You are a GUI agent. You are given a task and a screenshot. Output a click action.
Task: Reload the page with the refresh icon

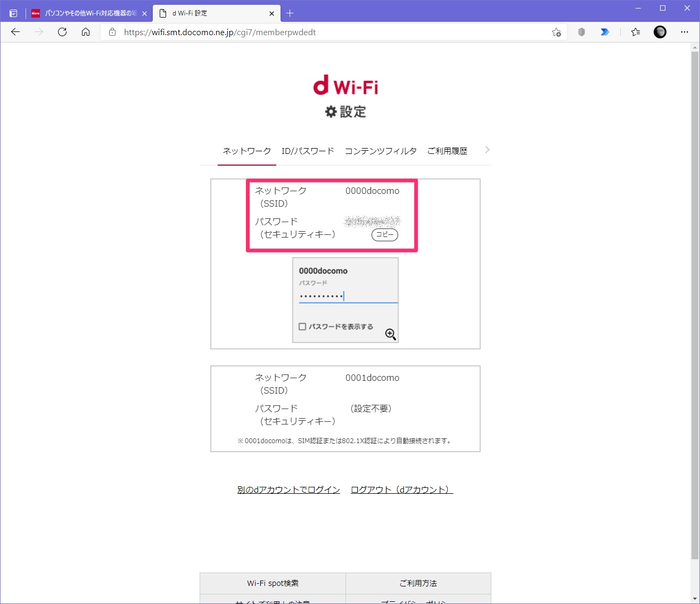pos(62,32)
